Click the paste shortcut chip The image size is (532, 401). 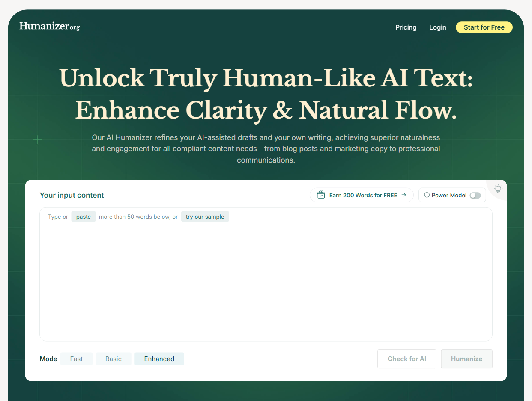[83, 217]
